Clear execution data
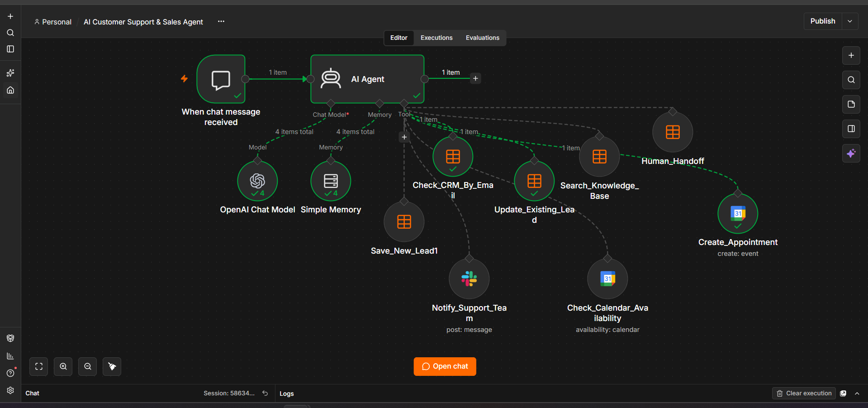This screenshot has height=408, width=868. [804, 394]
